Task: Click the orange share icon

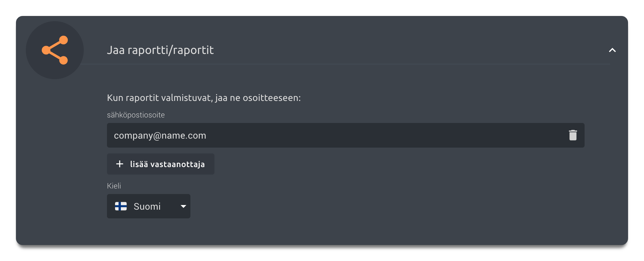Action: [x=55, y=50]
